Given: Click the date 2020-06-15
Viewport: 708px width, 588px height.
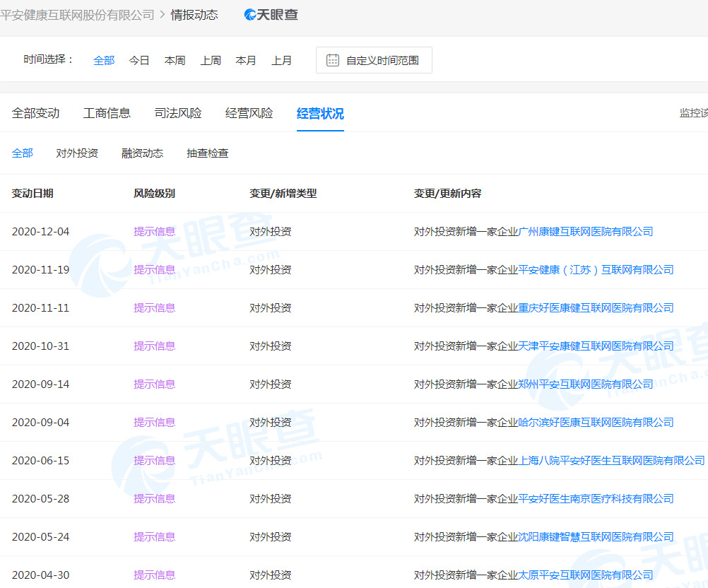Looking at the screenshot, I should coord(41,461).
